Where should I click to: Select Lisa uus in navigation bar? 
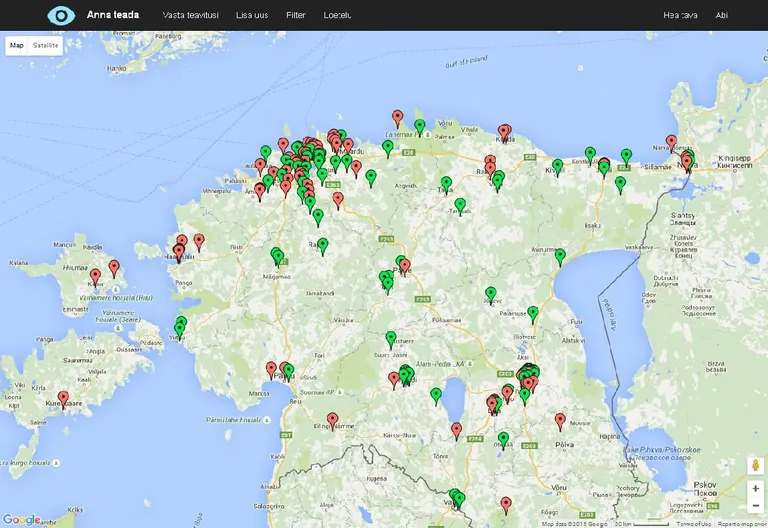tap(252, 15)
